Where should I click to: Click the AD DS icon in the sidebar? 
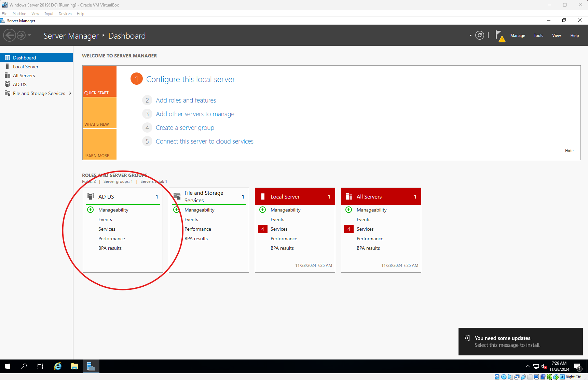tap(8, 84)
